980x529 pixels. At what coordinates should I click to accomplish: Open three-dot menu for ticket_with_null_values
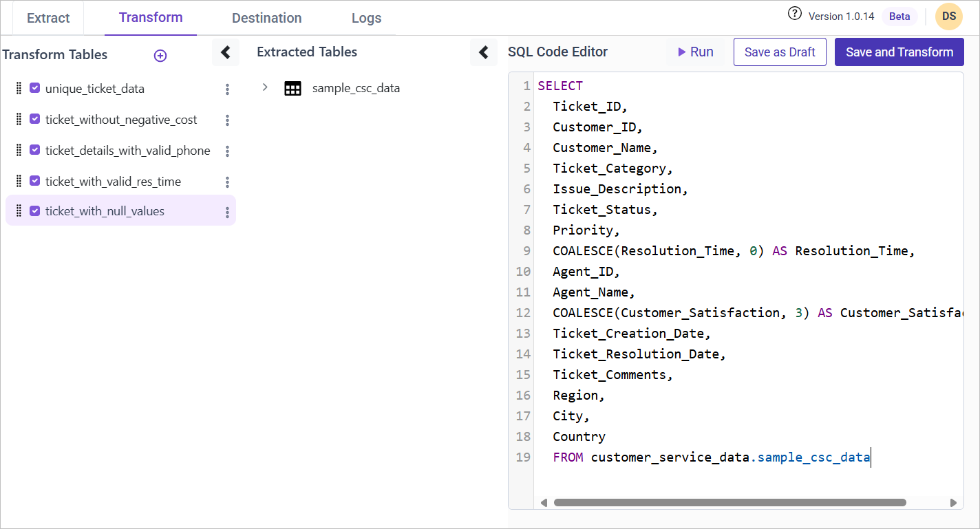click(227, 213)
